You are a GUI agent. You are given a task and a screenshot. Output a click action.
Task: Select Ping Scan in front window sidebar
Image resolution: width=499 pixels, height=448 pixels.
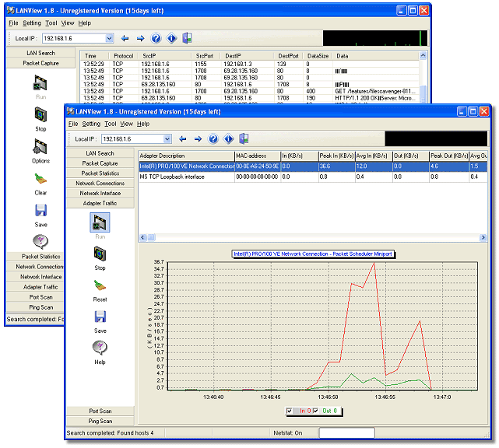(x=100, y=421)
